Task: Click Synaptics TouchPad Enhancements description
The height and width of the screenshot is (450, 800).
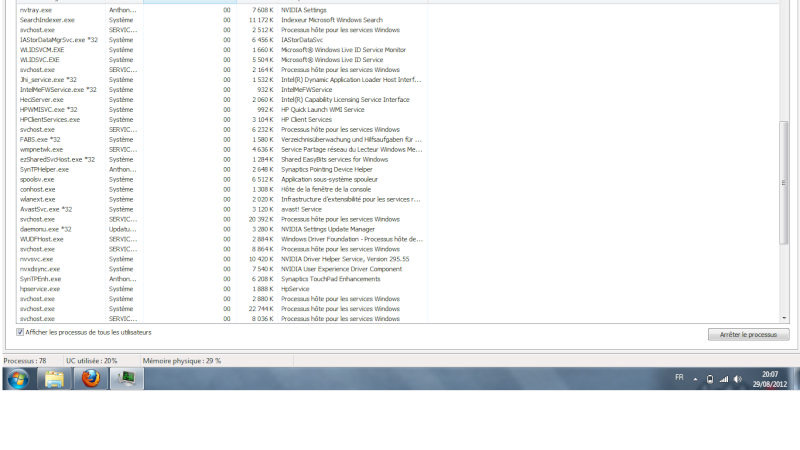Action: (x=331, y=279)
